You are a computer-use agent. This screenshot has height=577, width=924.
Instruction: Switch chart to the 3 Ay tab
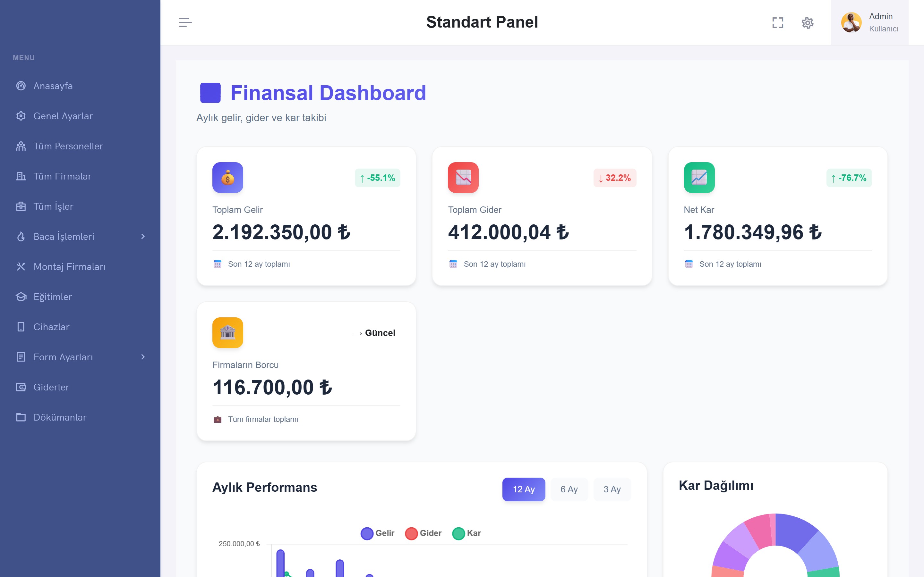tap(612, 489)
